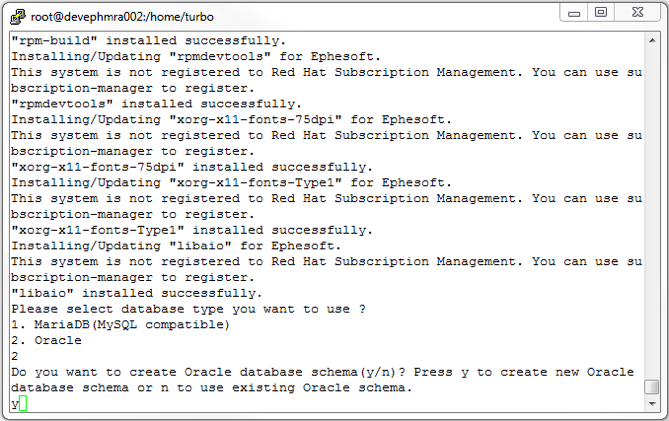Screen dimensions: 669x421
Task: Click the "libaio" installed successfully line
Action: 137,293
